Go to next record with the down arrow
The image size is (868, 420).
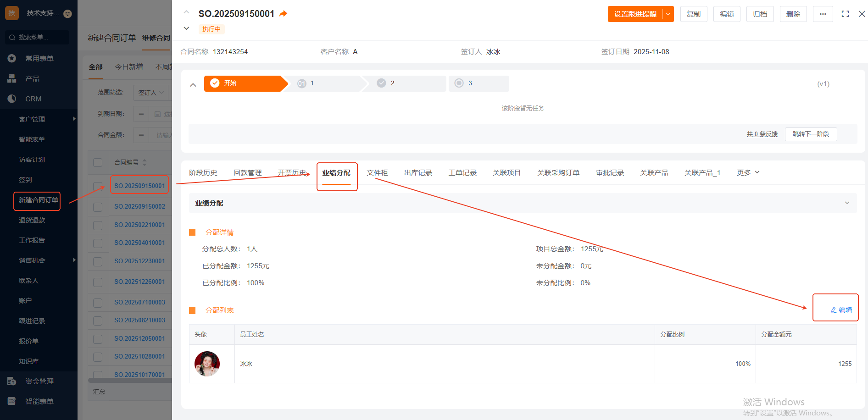pos(186,28)
